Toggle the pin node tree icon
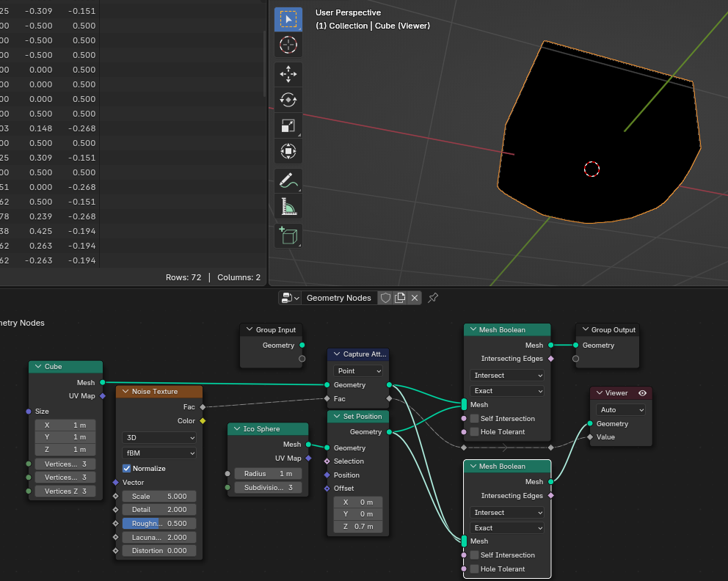The width and height of the screenshot is (728, 581). point(433,298)
